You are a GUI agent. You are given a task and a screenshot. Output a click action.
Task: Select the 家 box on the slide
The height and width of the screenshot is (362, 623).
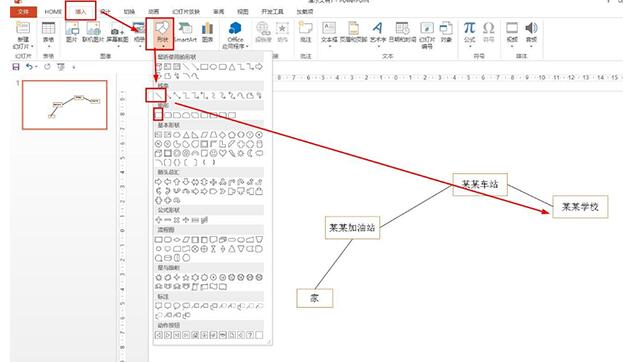pos(315,298)
